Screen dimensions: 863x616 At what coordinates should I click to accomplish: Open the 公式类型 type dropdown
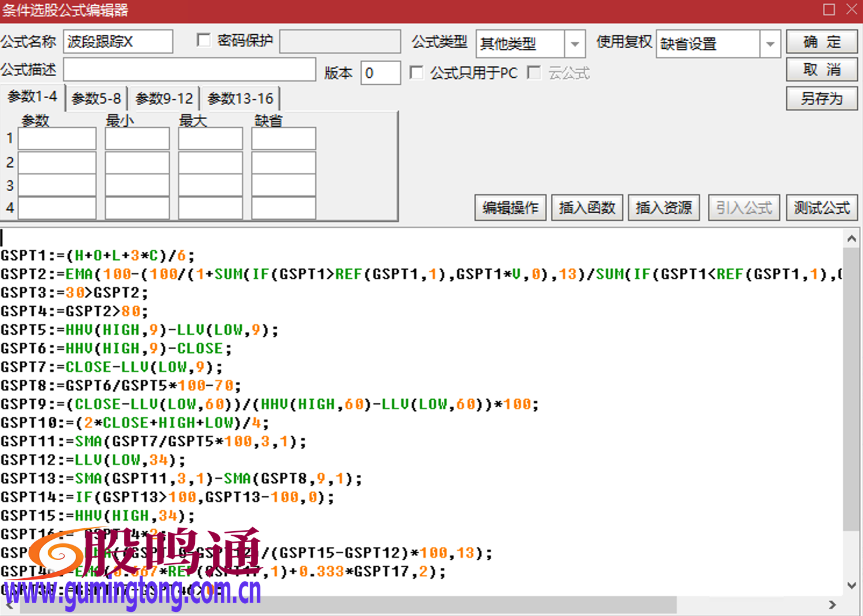[x=575, y=44]
